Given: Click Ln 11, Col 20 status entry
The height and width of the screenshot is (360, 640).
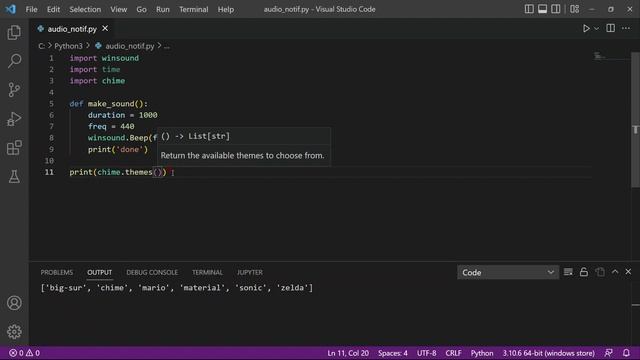Looking at the screenshot, I should (348, 353).
